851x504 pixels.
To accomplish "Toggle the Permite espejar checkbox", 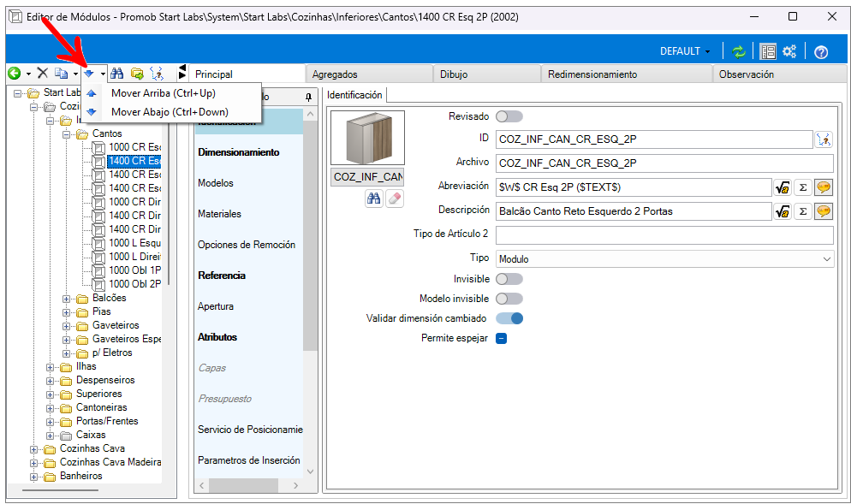I will click(502, 338).
